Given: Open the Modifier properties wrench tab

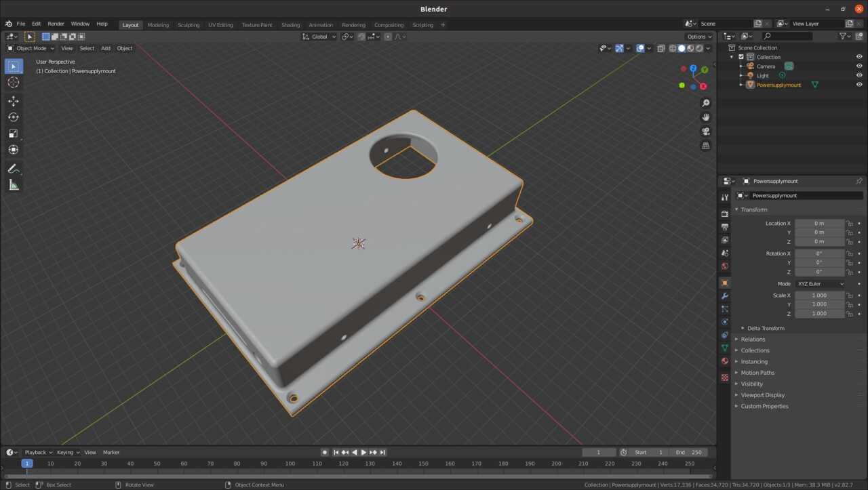Looking at the screenshot, I should tap(725, 296).
